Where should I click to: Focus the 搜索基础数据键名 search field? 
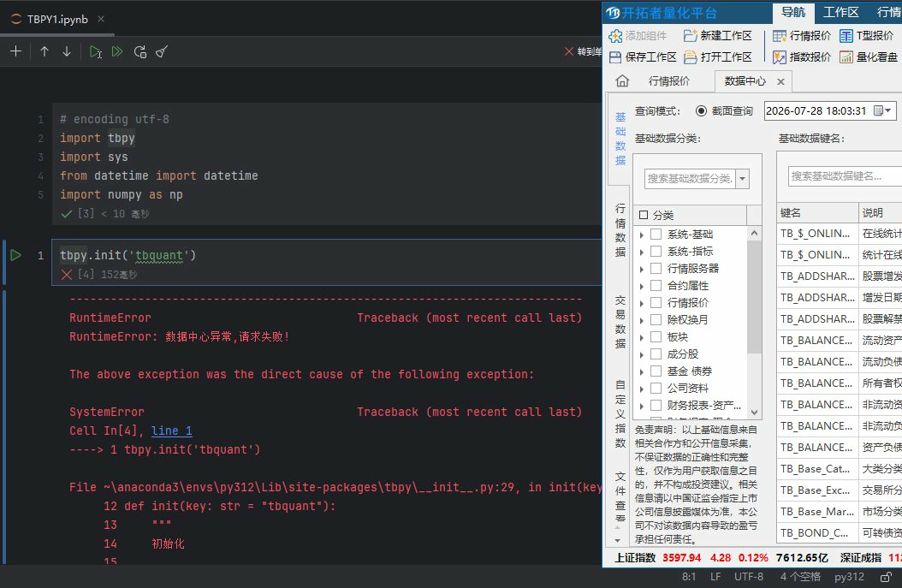point(845,176)
